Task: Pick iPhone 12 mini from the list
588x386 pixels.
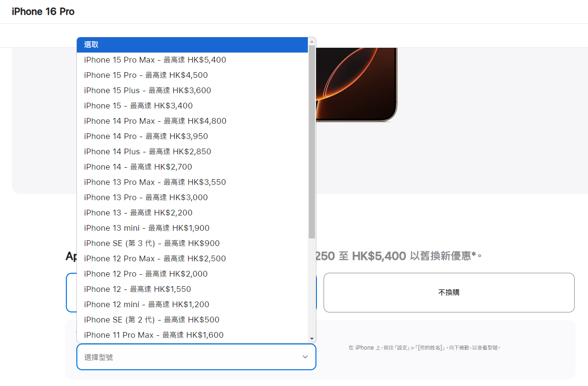Action: (146, 304)
